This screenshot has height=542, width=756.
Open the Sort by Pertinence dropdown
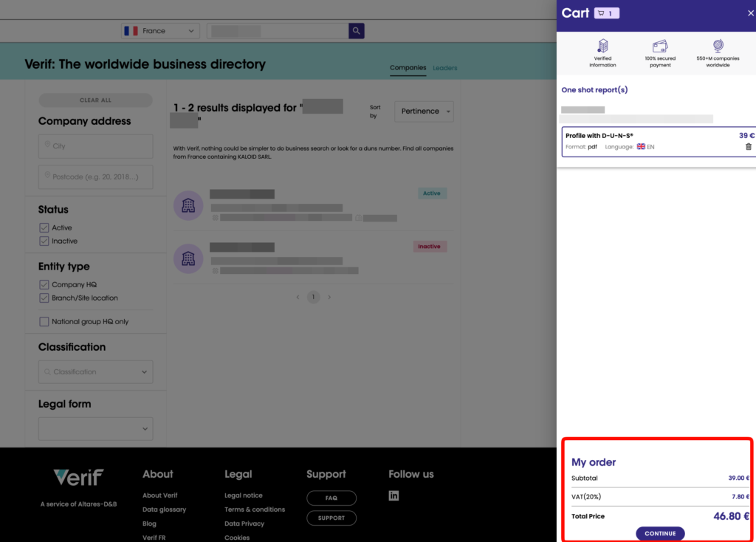tap(424, 112)
